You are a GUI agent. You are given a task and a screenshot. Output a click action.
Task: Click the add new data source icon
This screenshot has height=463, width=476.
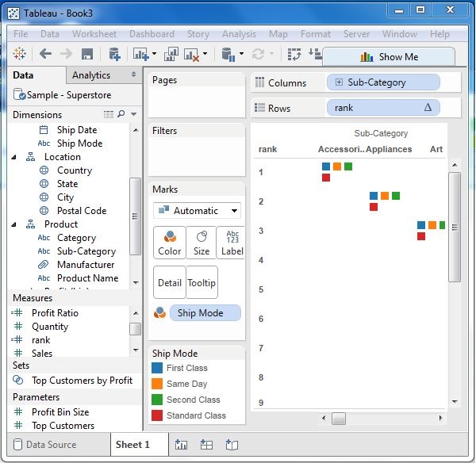(114, 54)
